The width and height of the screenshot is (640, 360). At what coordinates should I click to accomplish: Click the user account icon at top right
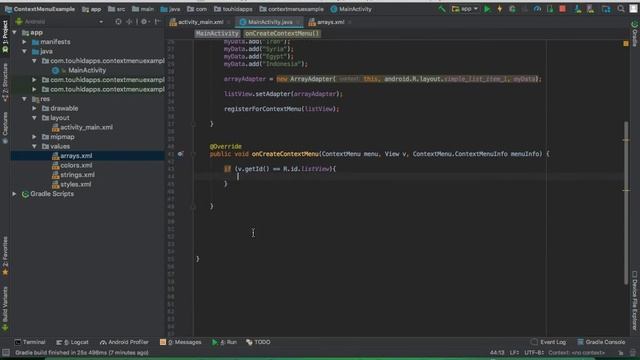(x=633, y=9)
